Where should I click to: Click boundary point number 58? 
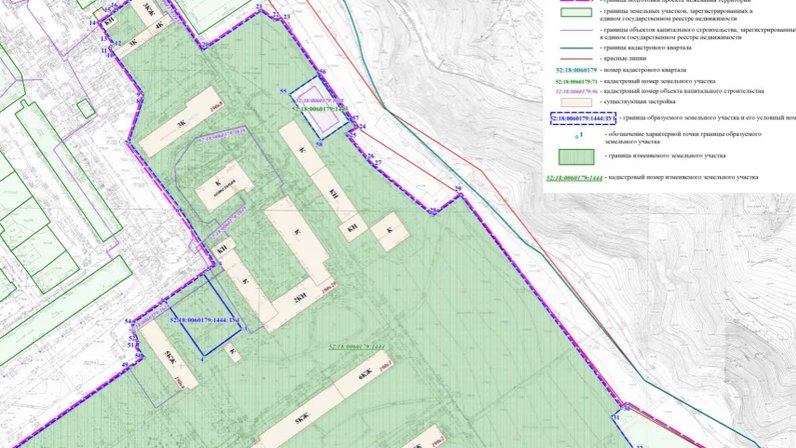point(319,144)
